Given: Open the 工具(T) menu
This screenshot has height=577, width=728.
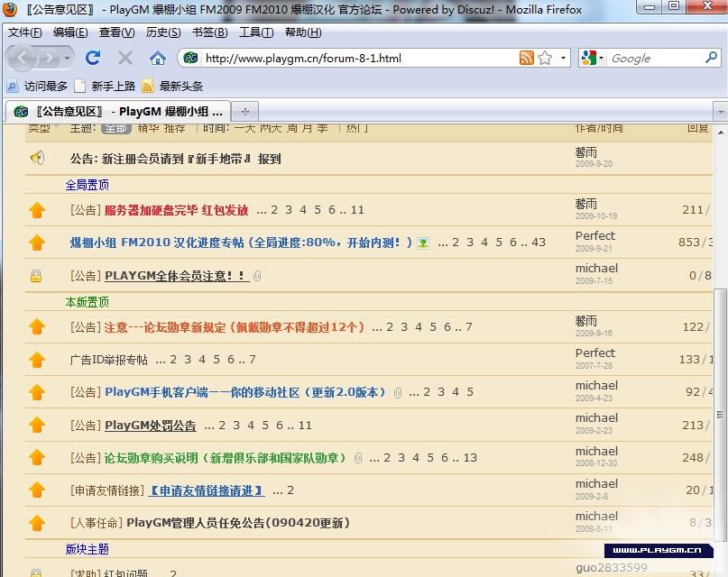Looking at the screenshot, I should coord(256,32).
